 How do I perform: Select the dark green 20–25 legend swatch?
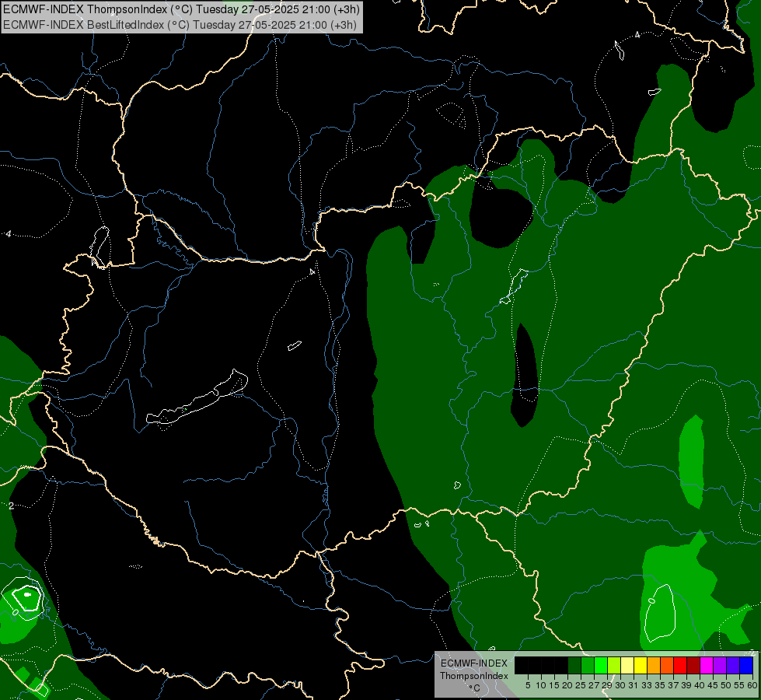[x=574, y=665]
